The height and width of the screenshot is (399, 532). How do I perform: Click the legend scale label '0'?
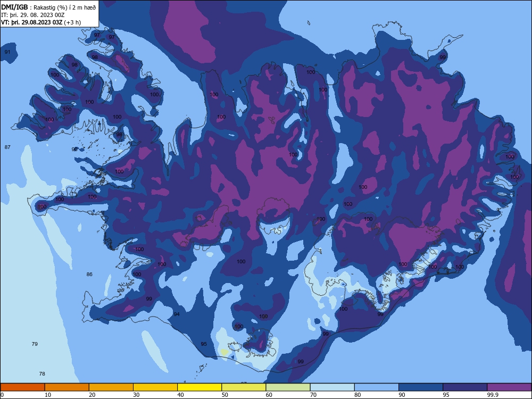coord(2,395)
